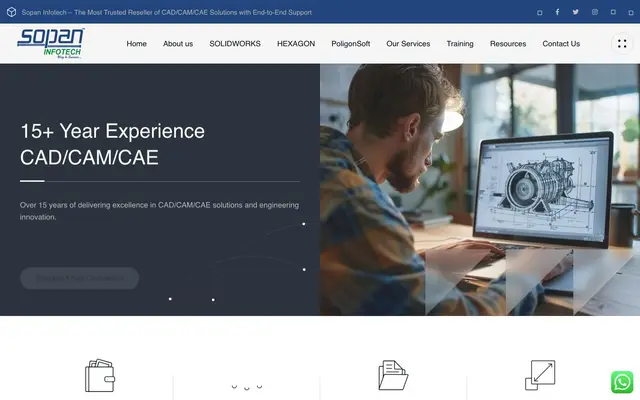Click the hero photo of man with laptop
This screenshot has width=640, height=400.
click(x=480, y=189)
